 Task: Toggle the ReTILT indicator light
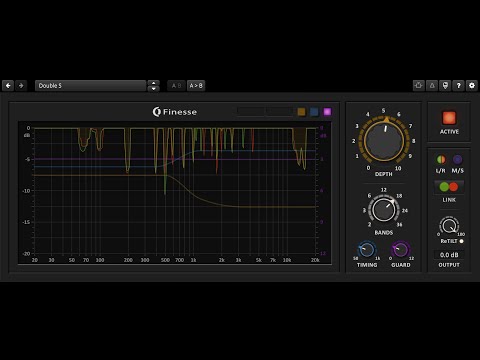pos(462,241)
